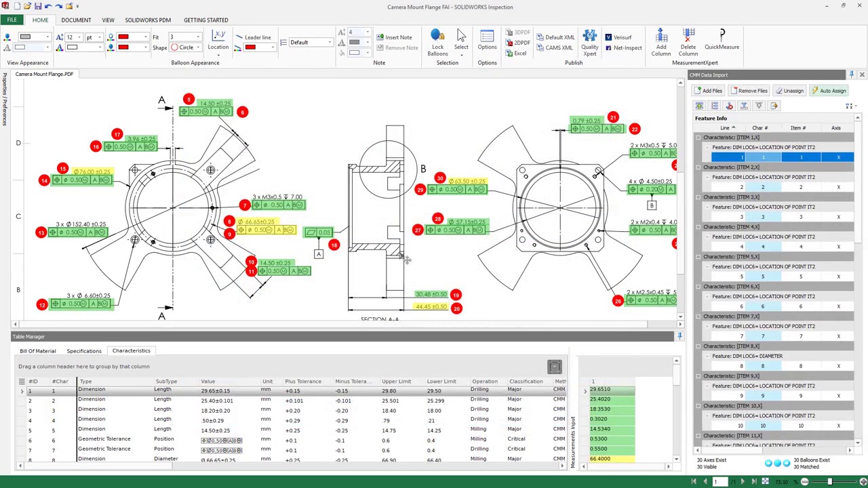The width and height of the screenshot is (868, 488).
Task: Open the SOLIDWORKS PDM ribbon tab
Action: point(148,20)
